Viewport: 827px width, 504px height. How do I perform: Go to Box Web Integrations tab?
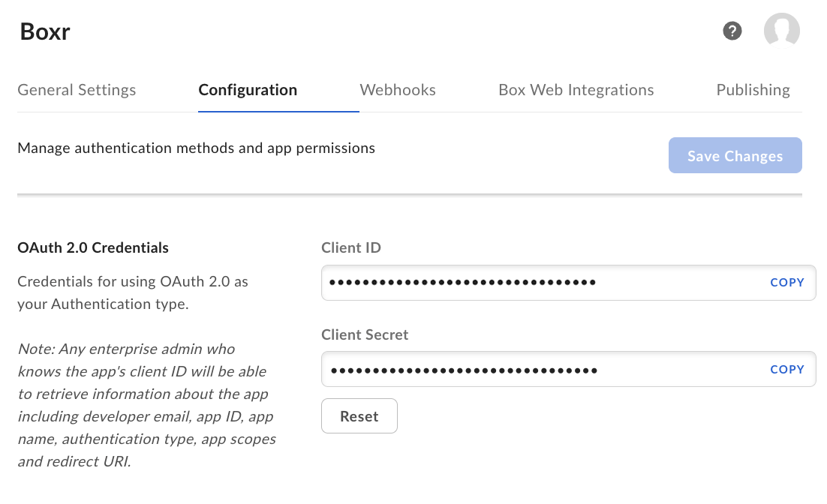(576, 89)
